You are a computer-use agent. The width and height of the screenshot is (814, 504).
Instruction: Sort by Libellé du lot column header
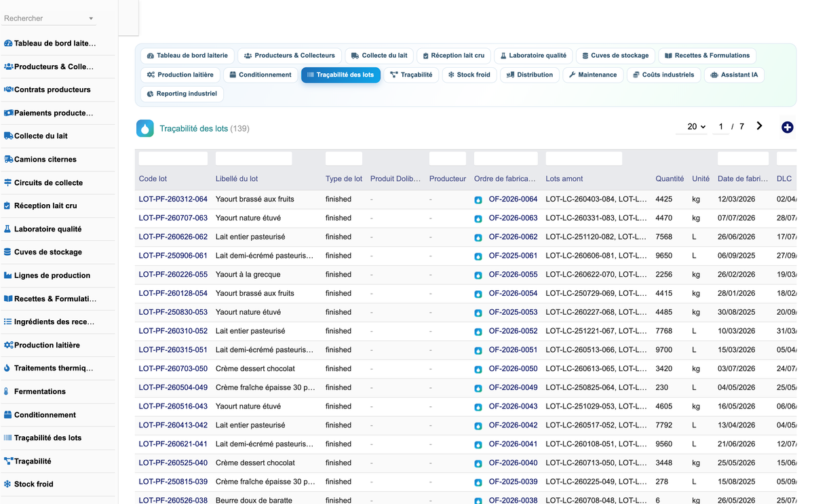point(237,179)
